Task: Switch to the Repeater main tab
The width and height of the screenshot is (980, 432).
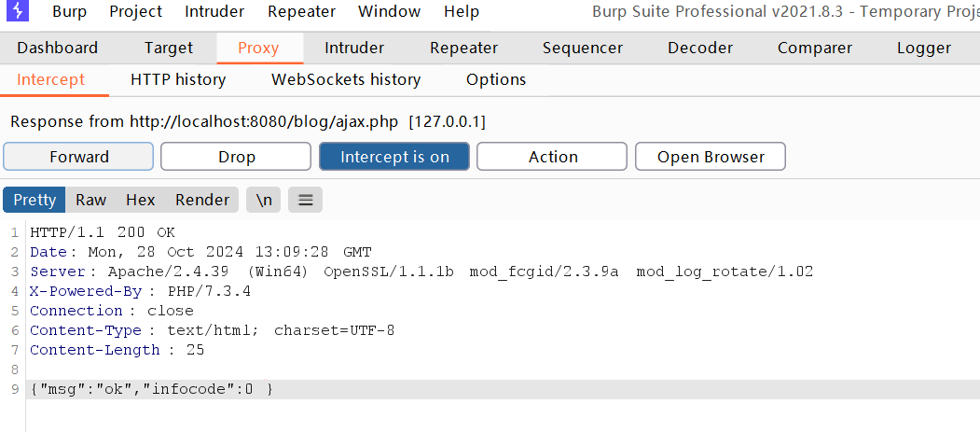Action: pos(463,49)
